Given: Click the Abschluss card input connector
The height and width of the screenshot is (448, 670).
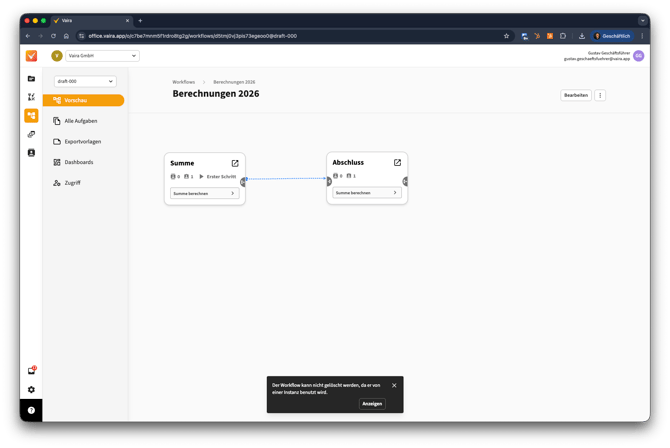Looking at the screenshot, I should pos(329,182).
